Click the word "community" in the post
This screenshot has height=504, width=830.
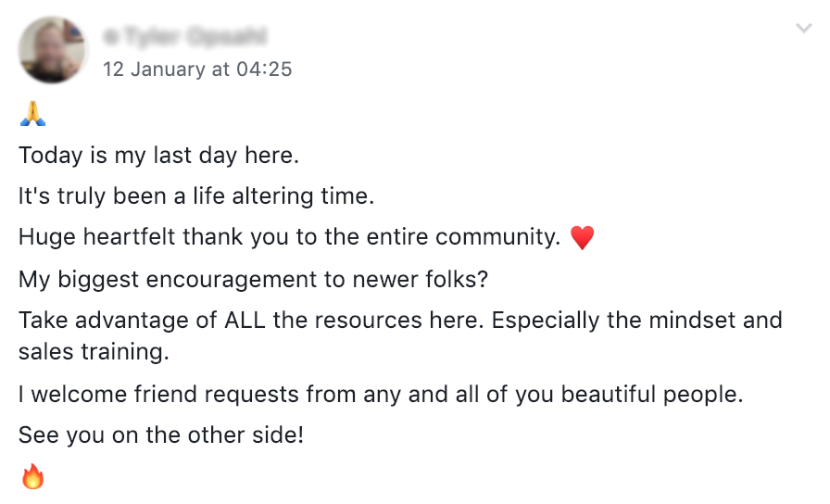pos(491,238)
